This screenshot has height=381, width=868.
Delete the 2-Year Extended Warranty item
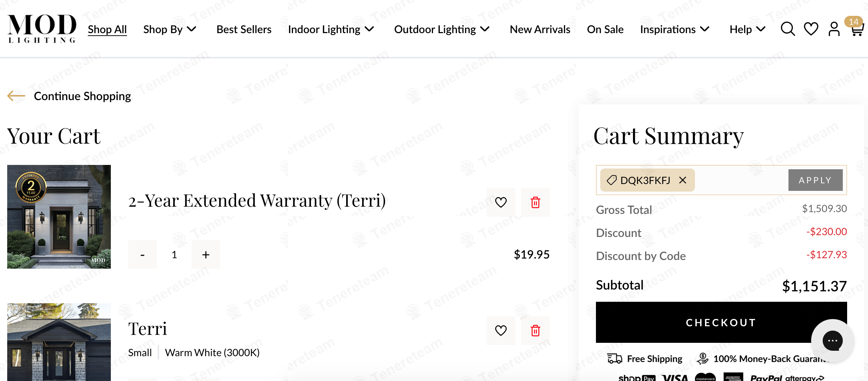pyautogui.click(x=535, y=202)
